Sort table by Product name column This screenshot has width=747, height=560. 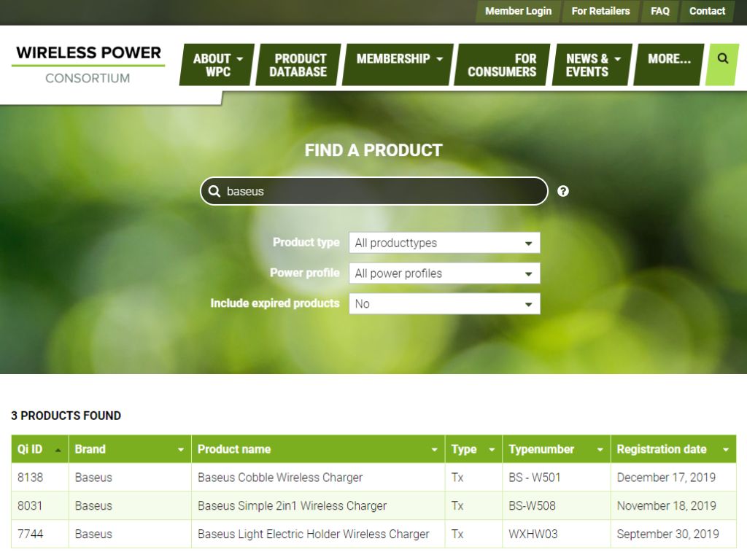pos(318,449)
